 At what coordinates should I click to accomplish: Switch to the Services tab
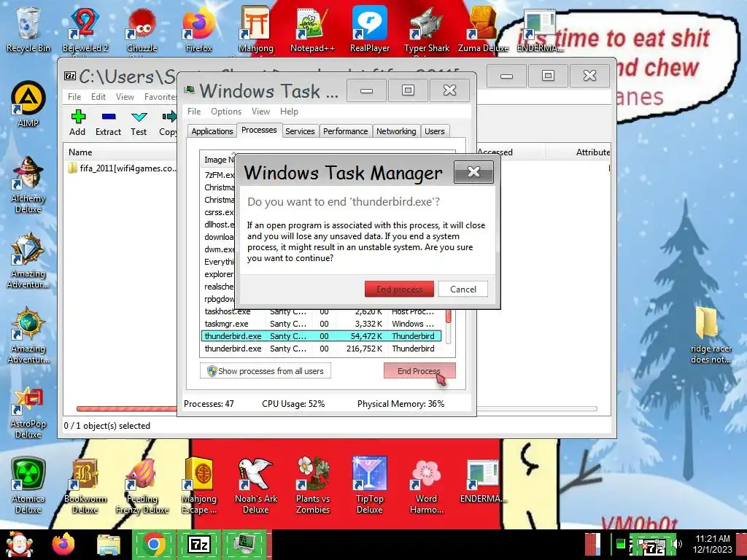tap(300, 131)
